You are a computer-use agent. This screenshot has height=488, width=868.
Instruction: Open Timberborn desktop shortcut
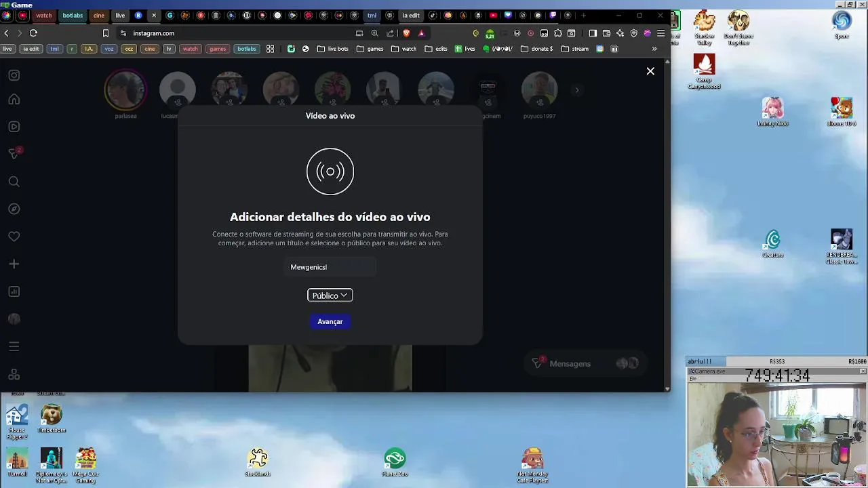click(52, 419)
